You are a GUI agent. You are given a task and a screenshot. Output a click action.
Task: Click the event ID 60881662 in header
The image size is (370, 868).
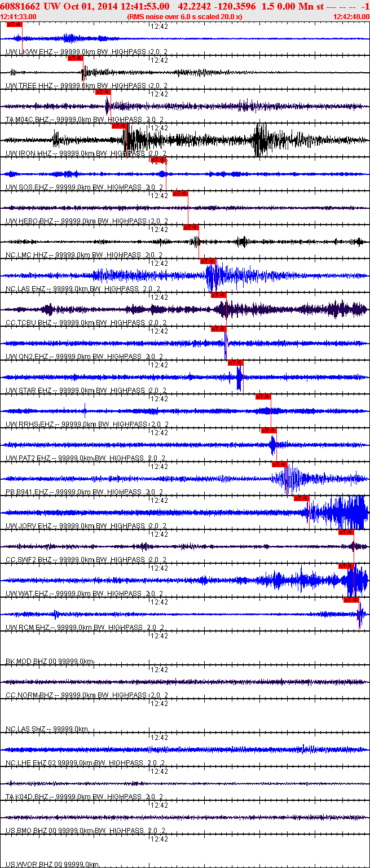click(x=21, y=6)
